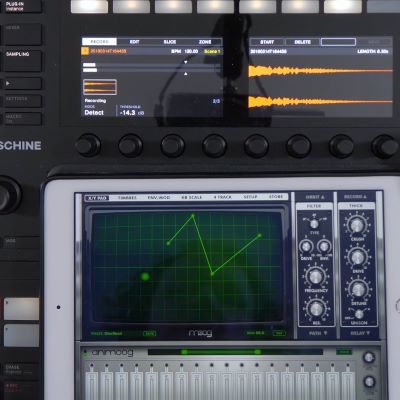Open the ENV/MOD tab in Animoog
This screenshot has height=400, width=400.
coord(159,197)
